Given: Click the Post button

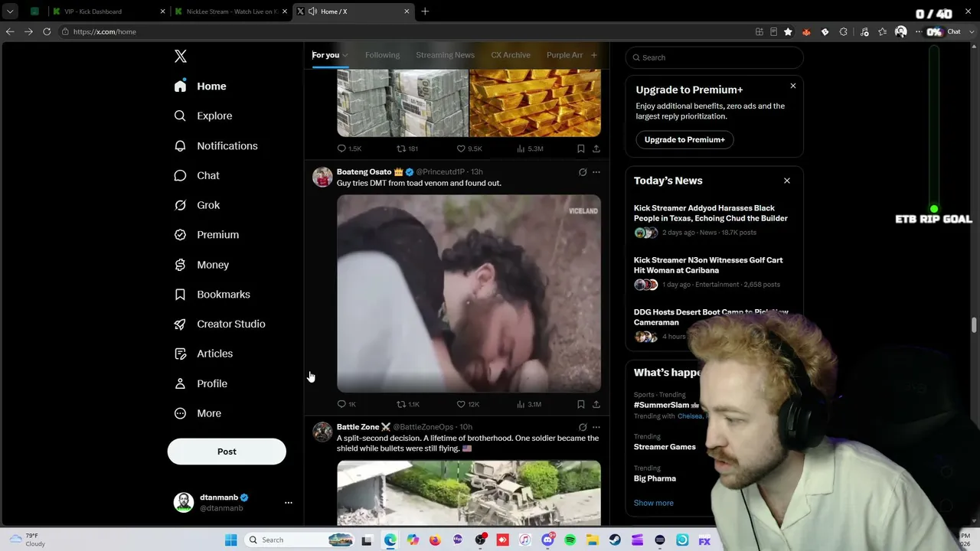Looking at the screenshot, I should tap(227, 452).
